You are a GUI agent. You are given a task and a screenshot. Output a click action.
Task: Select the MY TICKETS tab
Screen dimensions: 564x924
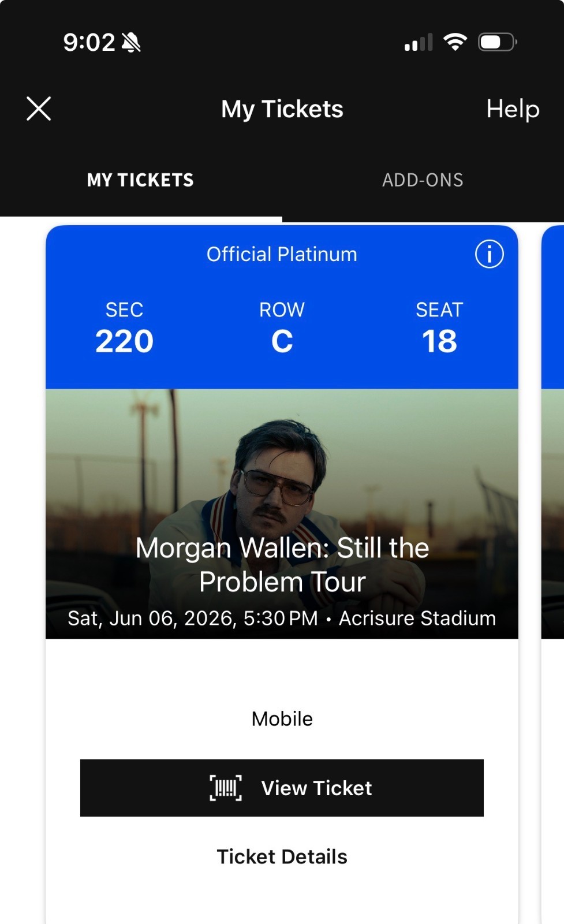tap(140, 180)
